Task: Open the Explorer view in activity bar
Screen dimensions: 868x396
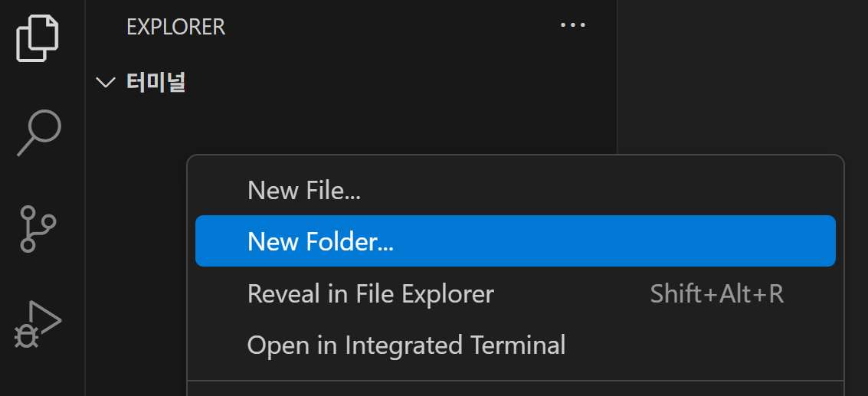Action: (38, 38)
